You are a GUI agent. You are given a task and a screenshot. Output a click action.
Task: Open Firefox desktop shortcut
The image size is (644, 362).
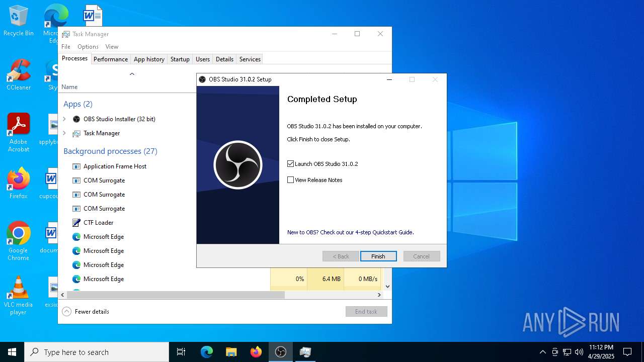click(19, 184)
